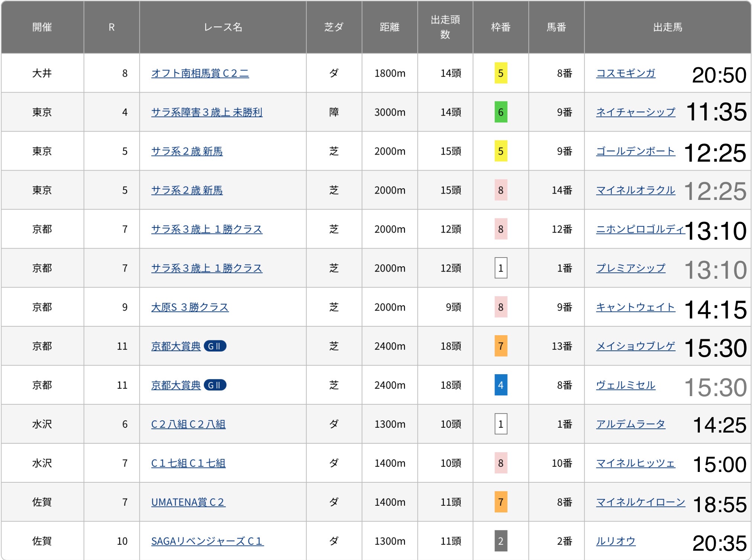The image size is (753, 560).
Task: Click the マイネルオラクル horse link
Action: [x=635, y=190]
